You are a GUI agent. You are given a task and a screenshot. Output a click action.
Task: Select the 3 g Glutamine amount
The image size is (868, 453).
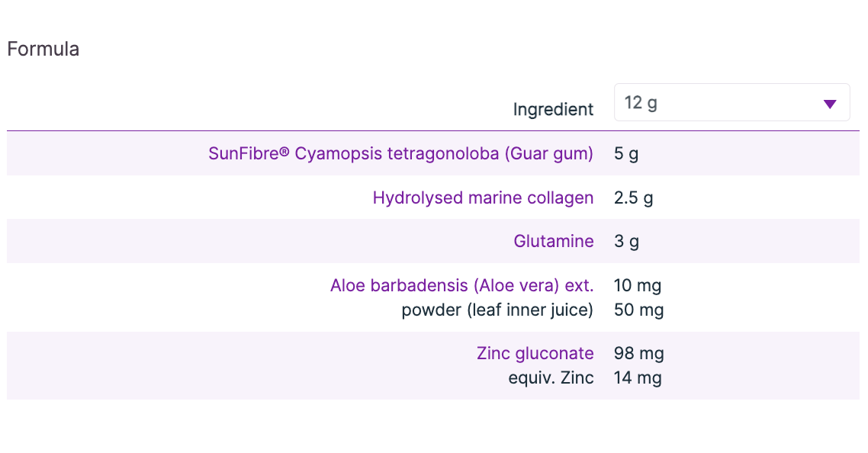pyautogui.click(x=626, y=242)
